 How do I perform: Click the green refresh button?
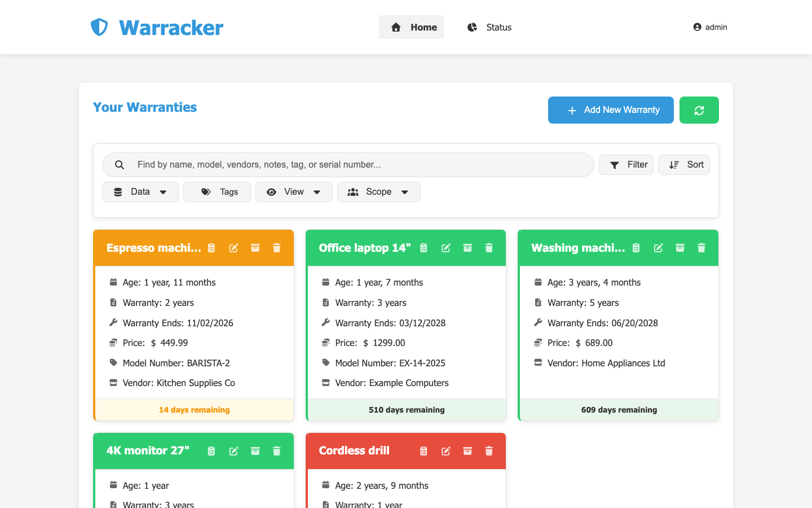click(x=699, y=110)
